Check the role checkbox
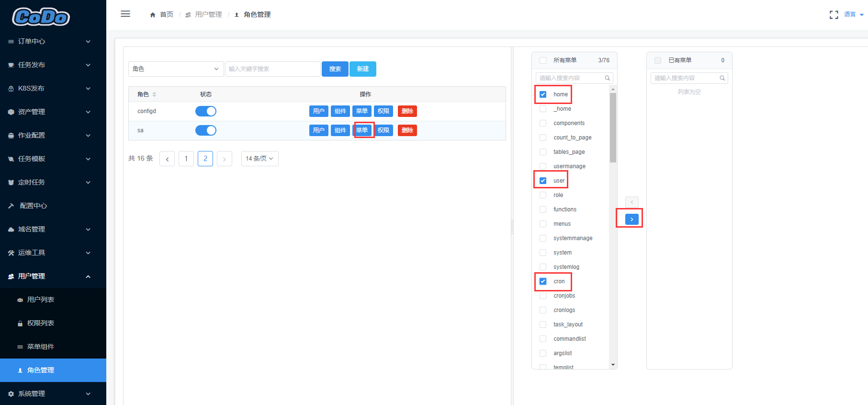The image size is (868, 405). [543, 195]
